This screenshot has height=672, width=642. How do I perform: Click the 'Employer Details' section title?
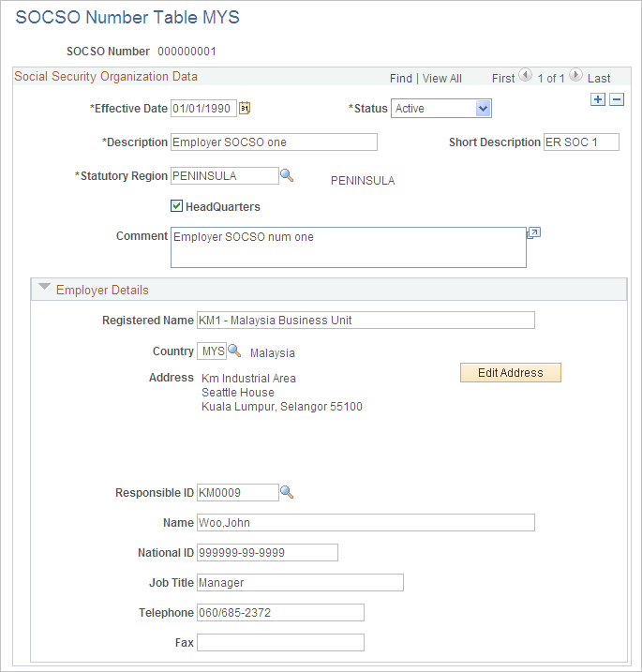point(102,290)
